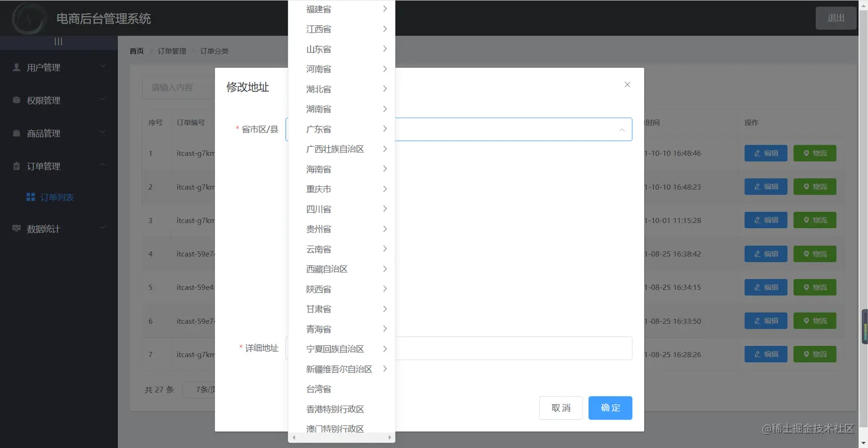This screenshot has height=448, width=868.
Task: Pick 陕西省 in the cascader
Action: [x=342, y=289]
